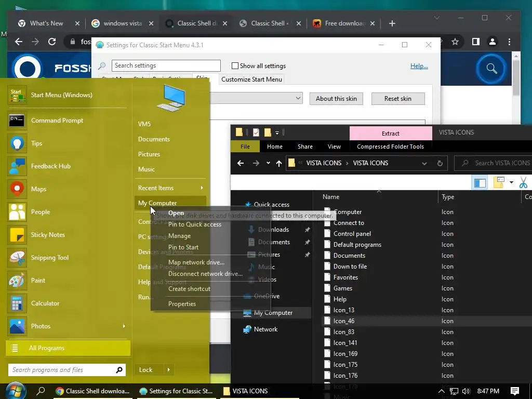The height and width of the screenshot is (399, 532).
Task: Toggle the navigation pane icon in Explorer ribbon
Action: click(480, 183)
